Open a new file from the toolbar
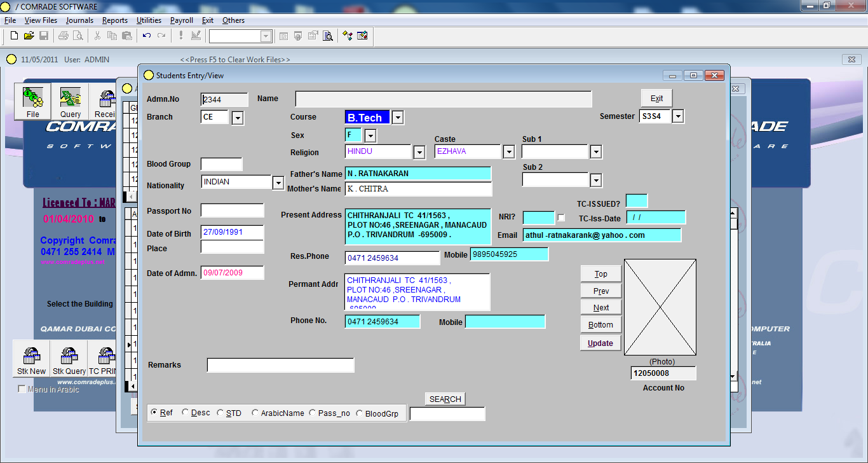 point(13,36)
